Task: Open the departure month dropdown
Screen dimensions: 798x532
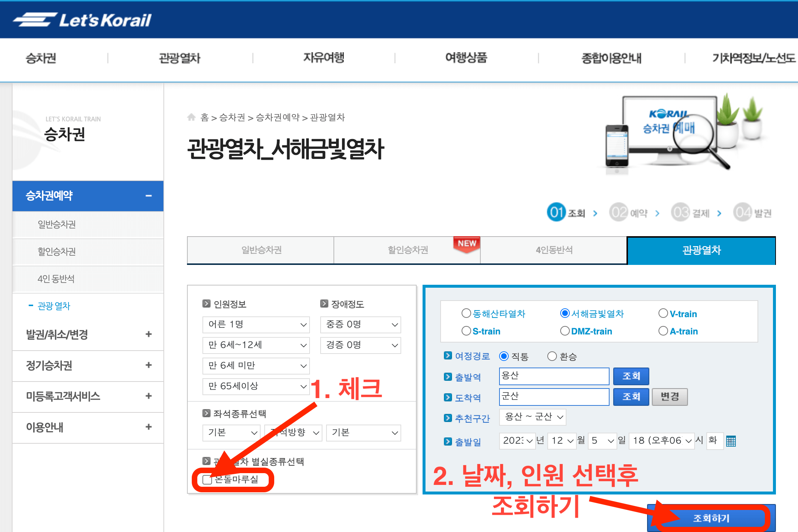Action: (x=562, y=441)
